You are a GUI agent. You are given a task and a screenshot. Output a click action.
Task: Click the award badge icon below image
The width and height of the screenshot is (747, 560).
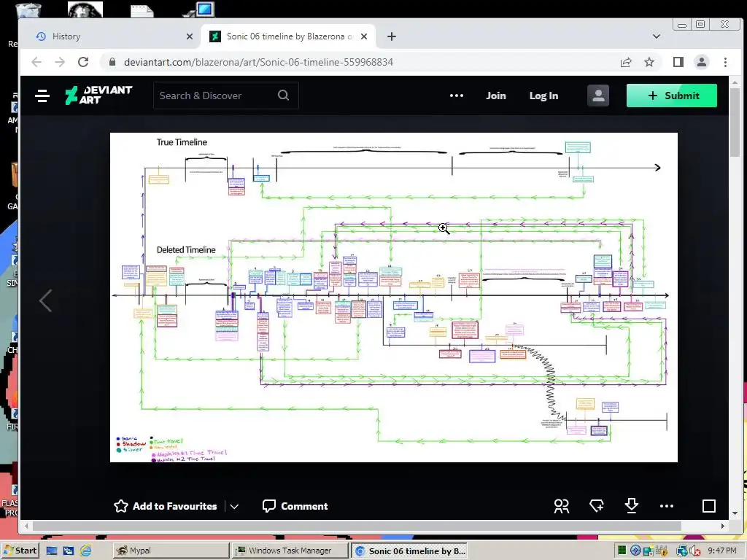[597, 506]
